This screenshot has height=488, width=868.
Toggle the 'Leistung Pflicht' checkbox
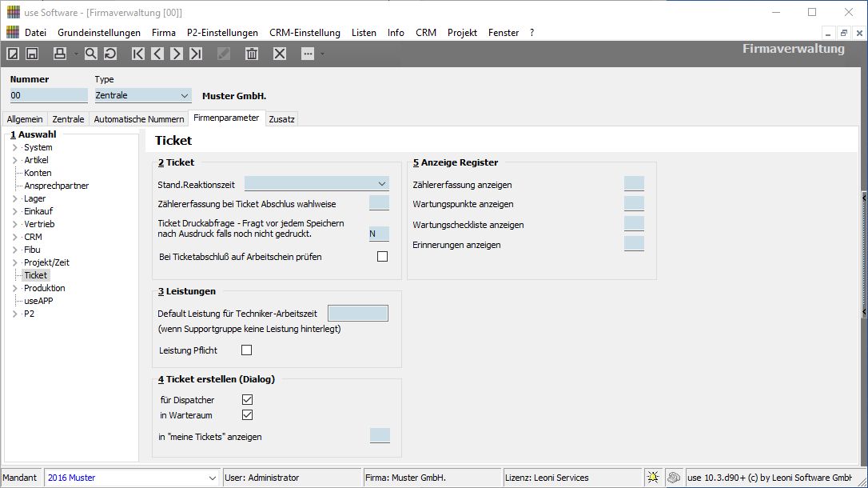click(x=246, y=350)
